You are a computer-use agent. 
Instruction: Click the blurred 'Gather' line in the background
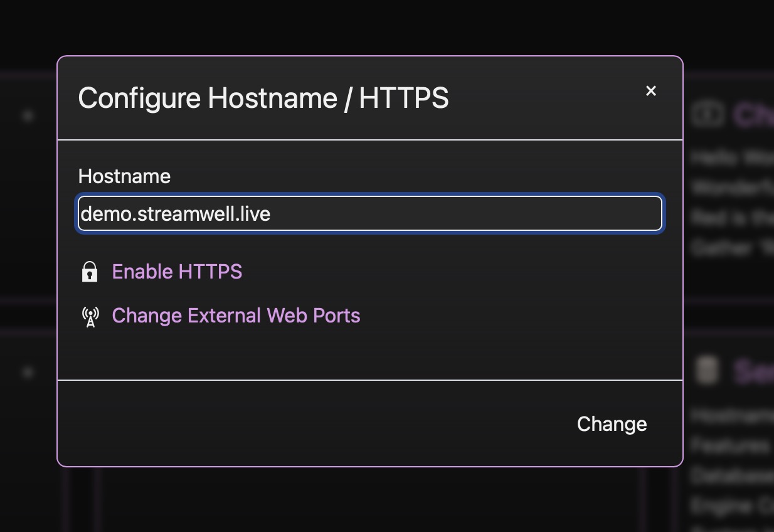tap(731, 248)
